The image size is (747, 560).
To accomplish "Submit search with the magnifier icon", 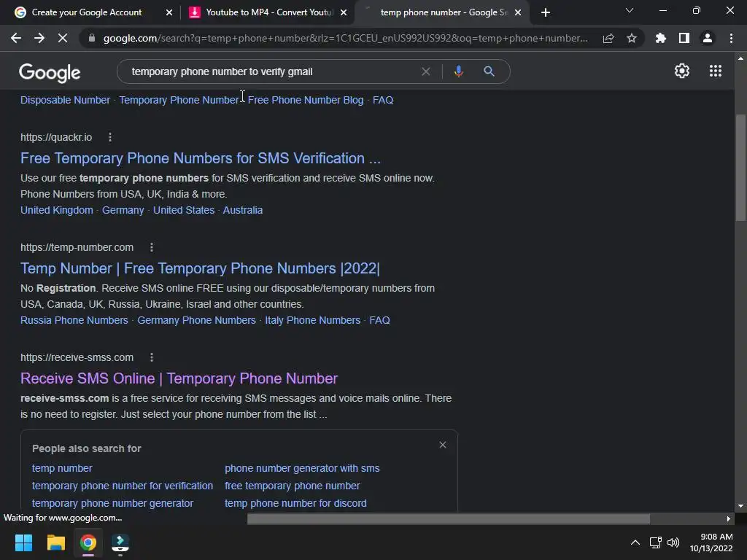I will point(489,71).
